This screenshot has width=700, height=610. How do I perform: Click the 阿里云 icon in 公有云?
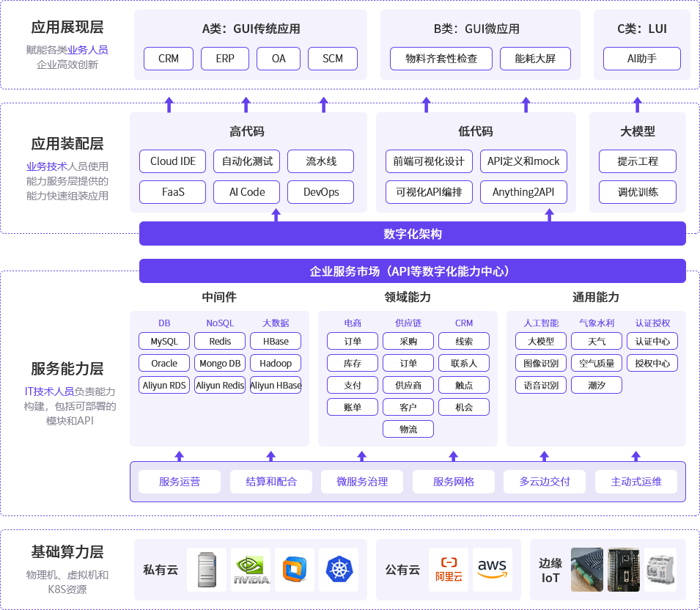point(447,570)
